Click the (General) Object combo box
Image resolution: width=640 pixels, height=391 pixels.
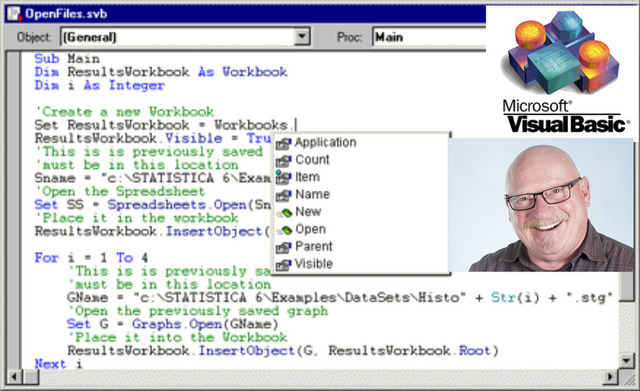185,37
